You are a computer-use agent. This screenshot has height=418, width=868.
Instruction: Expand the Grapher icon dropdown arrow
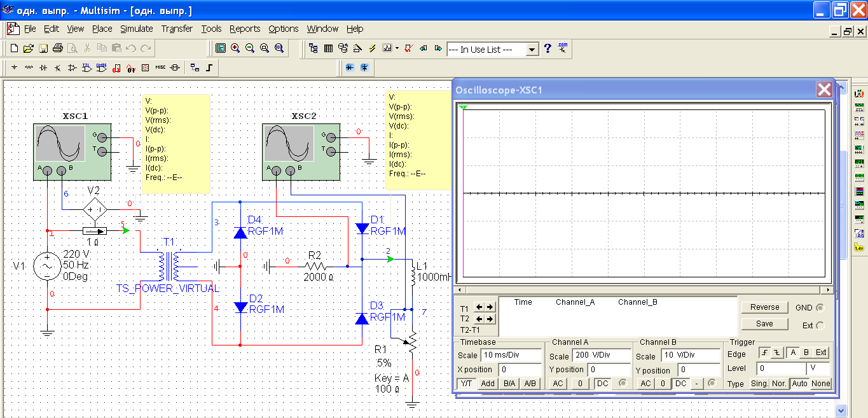click(x=397, y=48)
